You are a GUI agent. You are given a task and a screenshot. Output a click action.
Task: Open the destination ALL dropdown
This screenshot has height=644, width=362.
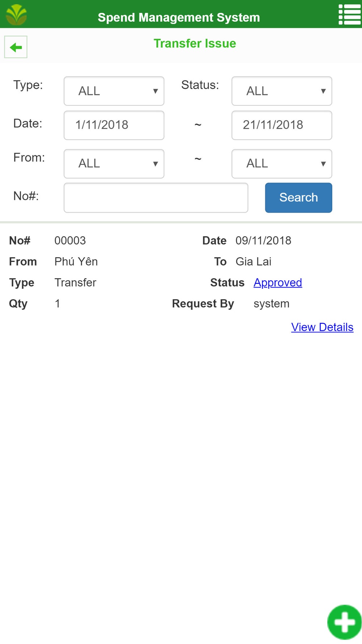(x=282, y=164)
